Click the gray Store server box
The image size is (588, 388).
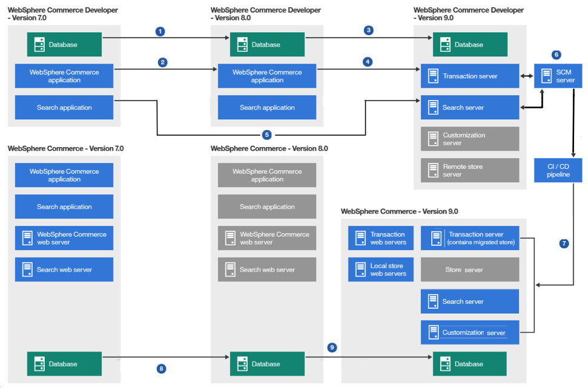tap(469, 269)
